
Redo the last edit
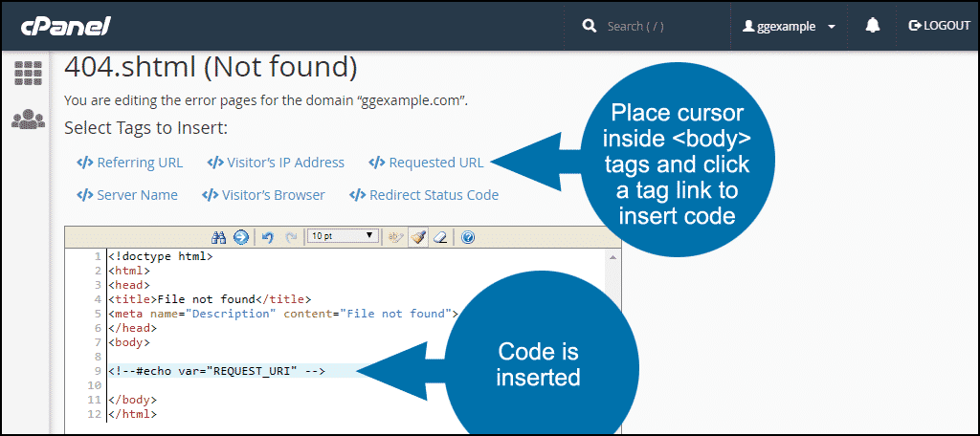coord(291,237)
